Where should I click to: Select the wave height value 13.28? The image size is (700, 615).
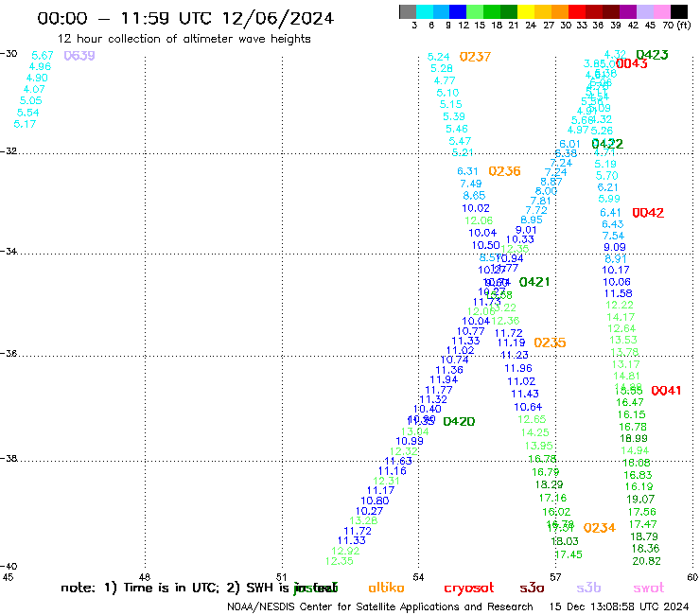[x=363, y=520]
